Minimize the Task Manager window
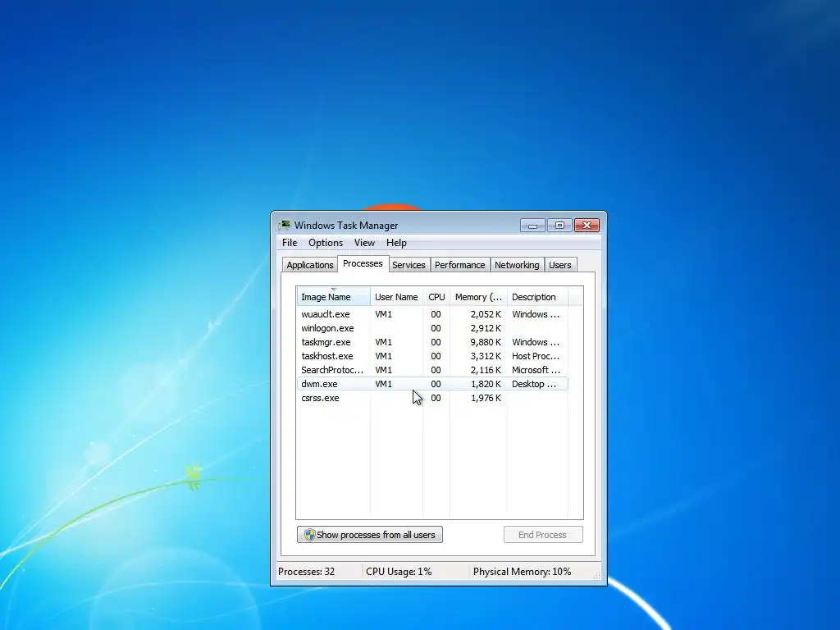This screenshot has height=630, width=840. (x=532, y=226)
